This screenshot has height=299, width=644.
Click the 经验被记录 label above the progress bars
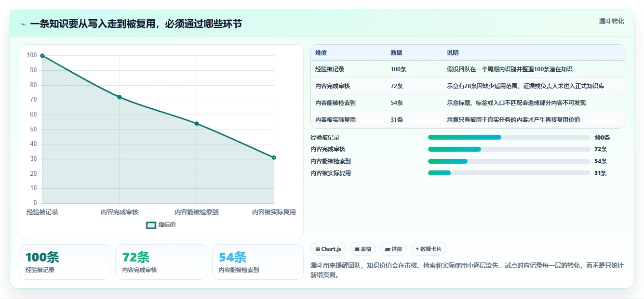point(325,138)
